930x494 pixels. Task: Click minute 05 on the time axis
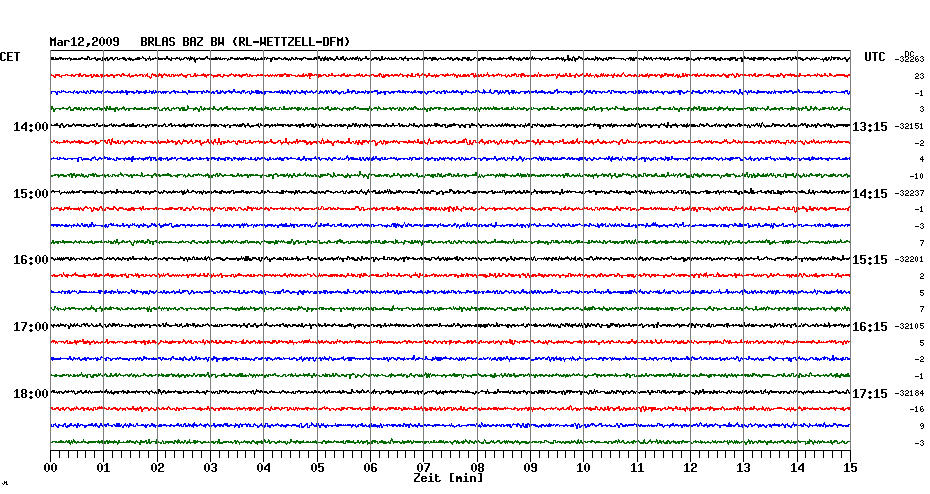[x=317, y=467]
